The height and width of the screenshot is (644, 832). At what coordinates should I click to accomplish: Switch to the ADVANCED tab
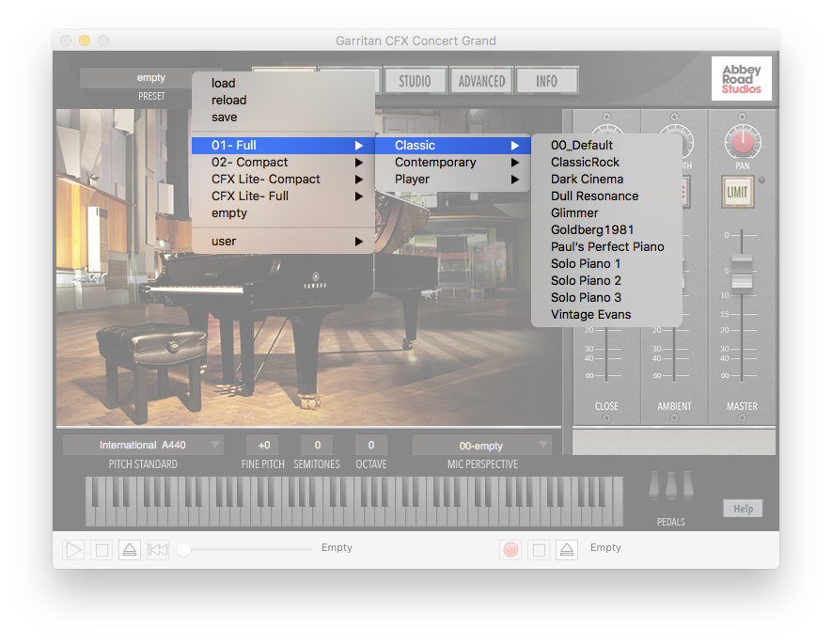pos(481,81)
